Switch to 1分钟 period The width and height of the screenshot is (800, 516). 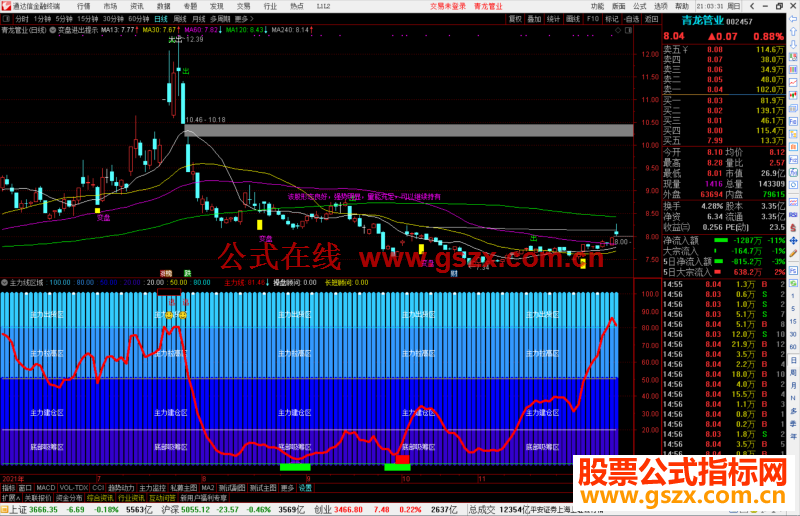[x=42, y=19]
